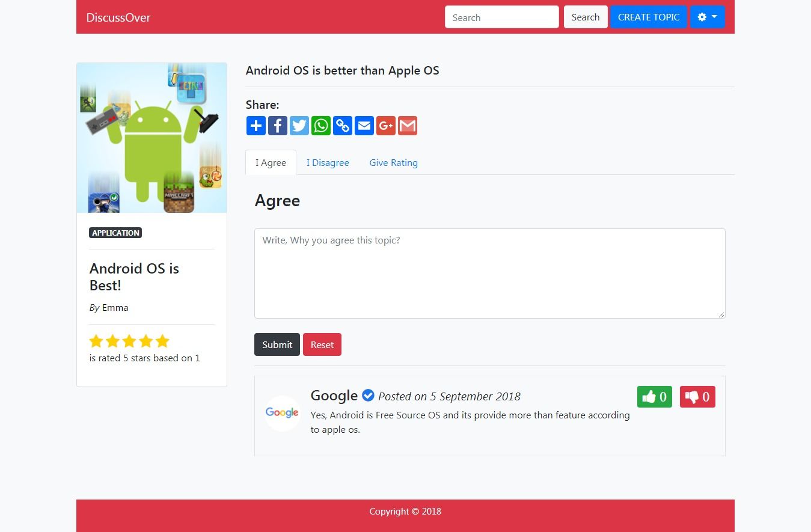This screenshot has height=532, width=811.
Task: Click the Google commenter name
Action: click(x=334, y=396)
